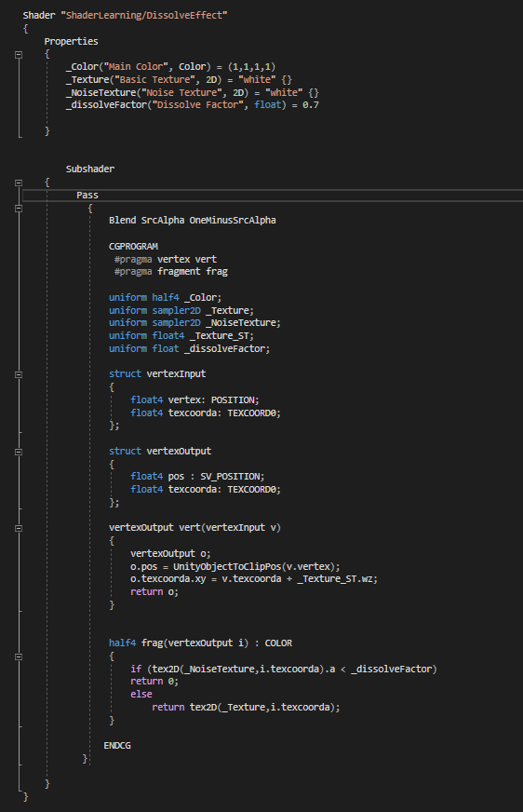The height and width of the screenshot is (812, 523).
Task: Click the _dissolveFactor default value 0.7
Action: pos(311,105)
